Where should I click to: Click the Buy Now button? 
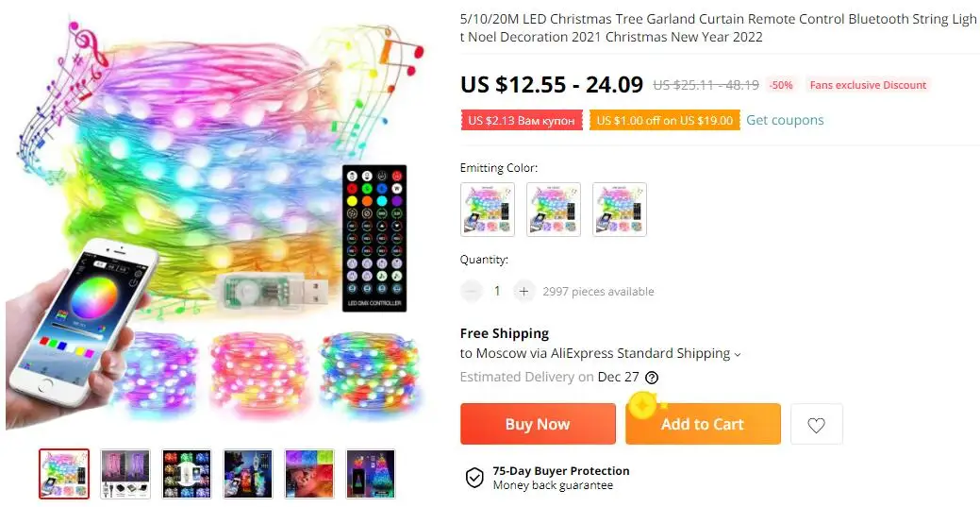(x=539, y=424)
